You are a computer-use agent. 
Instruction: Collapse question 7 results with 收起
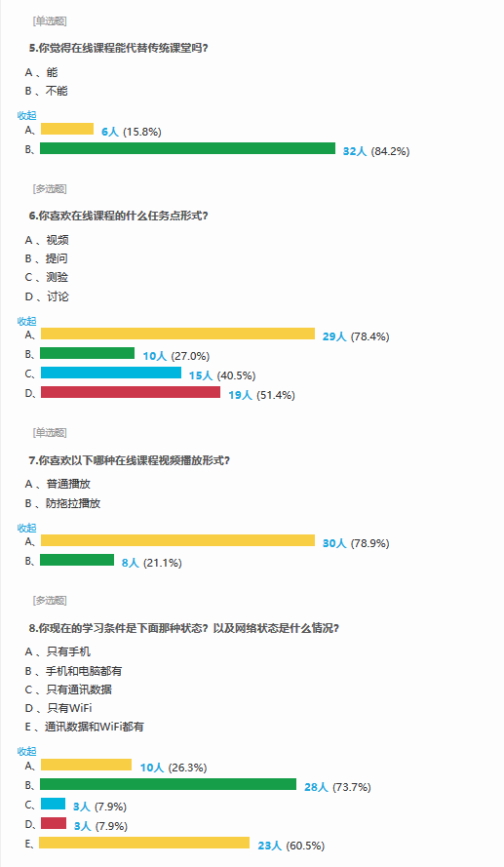pos(26,528)
